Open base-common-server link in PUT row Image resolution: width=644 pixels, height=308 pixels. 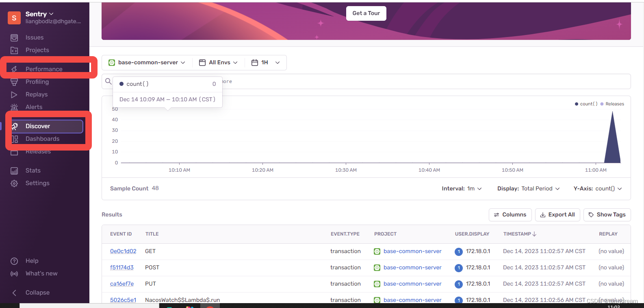click(412, 284)
